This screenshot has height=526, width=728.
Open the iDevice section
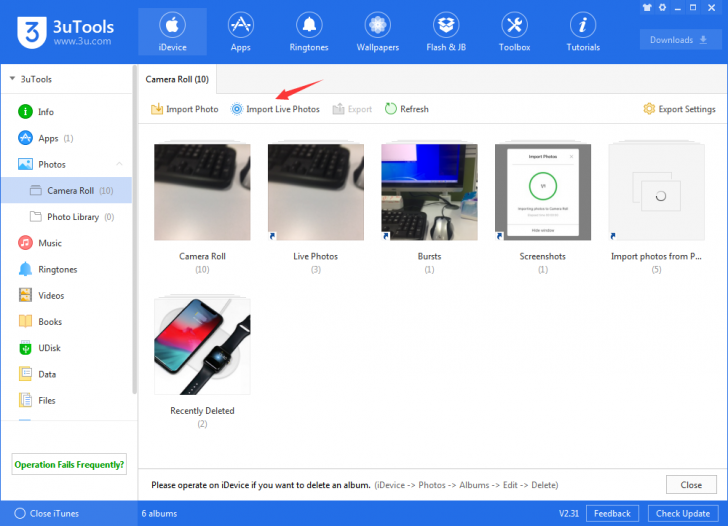click(x=172, y=32)
